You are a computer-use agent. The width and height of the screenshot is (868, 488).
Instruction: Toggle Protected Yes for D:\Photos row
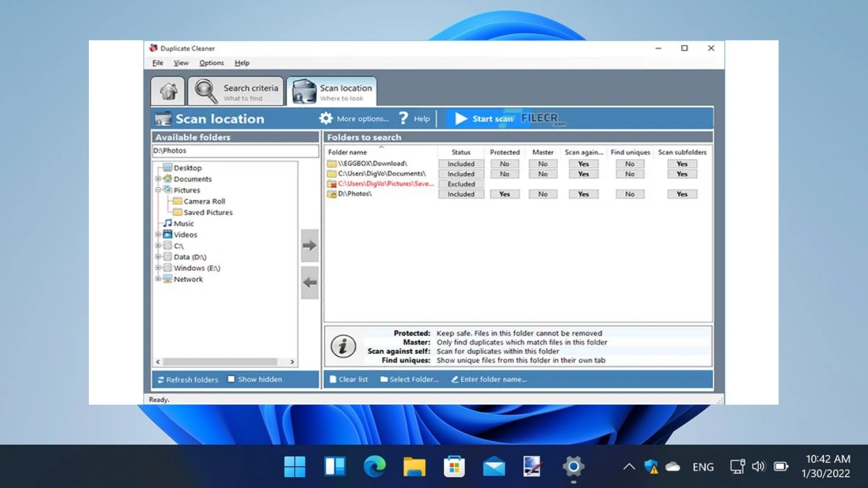(x=505, y=194)
